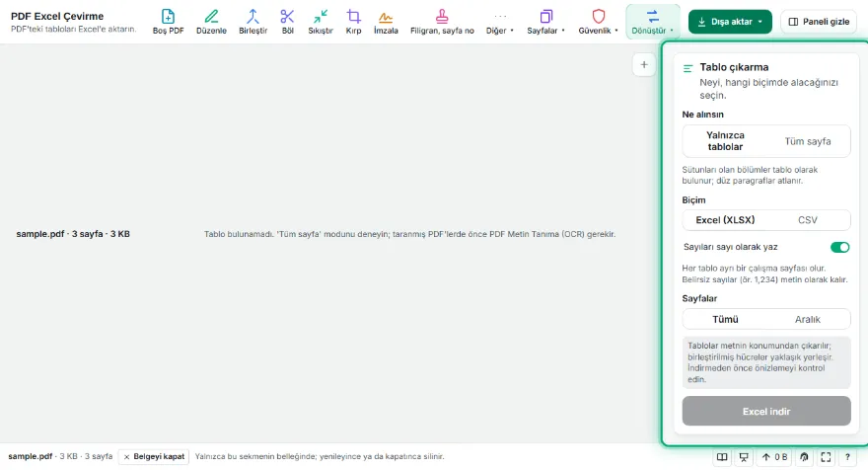Select the Kırp crop tool
This screenshot has height=470, width=868.
click(353, 22)
